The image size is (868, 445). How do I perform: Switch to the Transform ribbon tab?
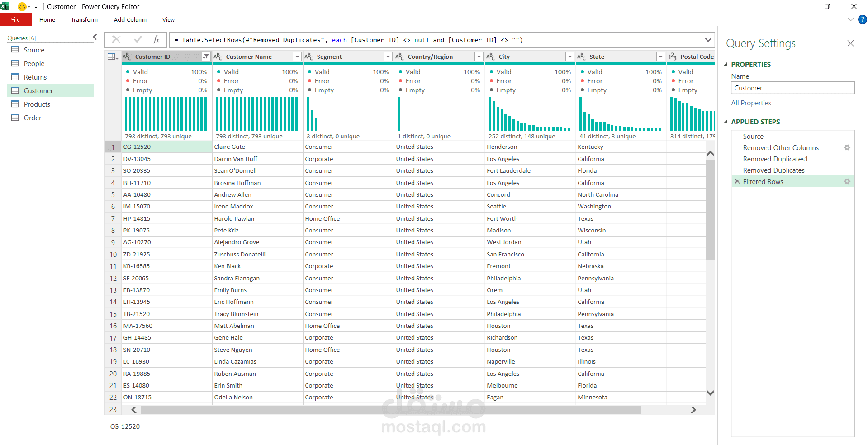click(84, 19)
